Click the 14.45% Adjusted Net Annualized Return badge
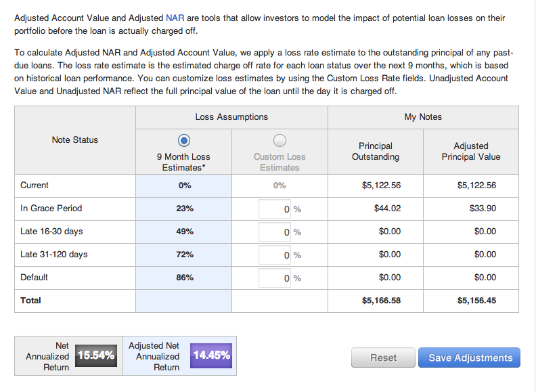 (211, 355)
